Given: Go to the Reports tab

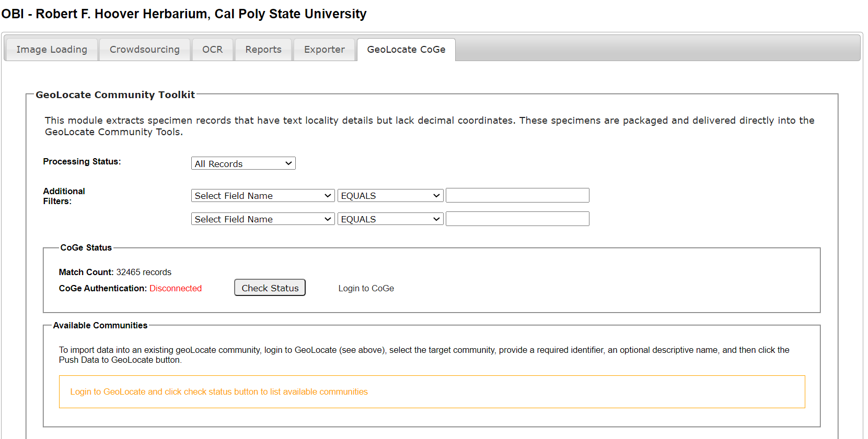Looking at the screenshot, I should pos(263,50).
